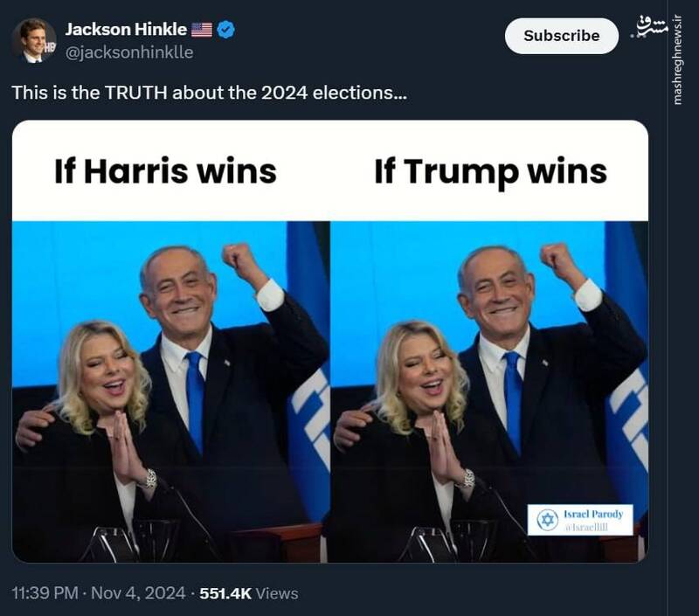
Task: Open the right photo under Trump heading
Action: (489, 391)
